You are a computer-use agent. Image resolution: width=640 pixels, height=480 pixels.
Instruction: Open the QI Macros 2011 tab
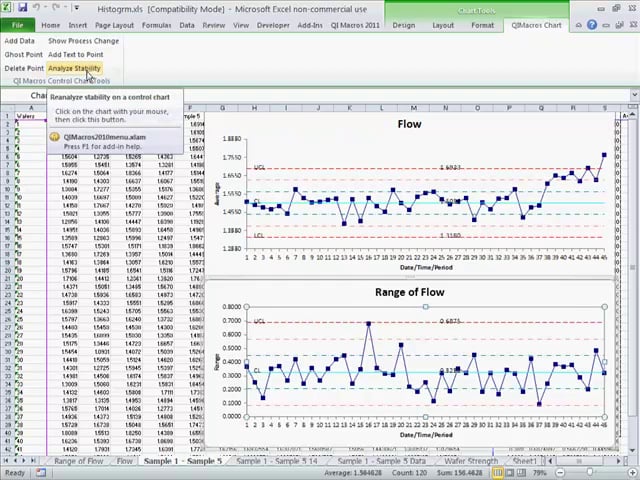tap(355, 25)
